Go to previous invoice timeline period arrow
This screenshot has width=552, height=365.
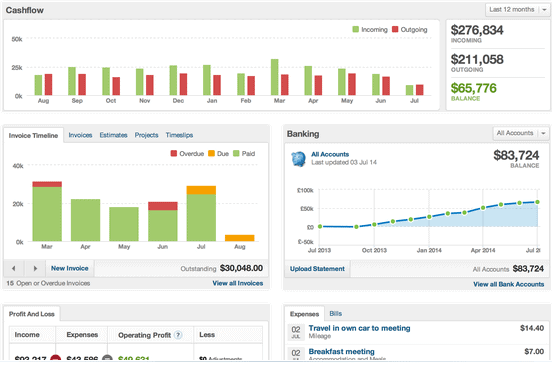[14, 269]
